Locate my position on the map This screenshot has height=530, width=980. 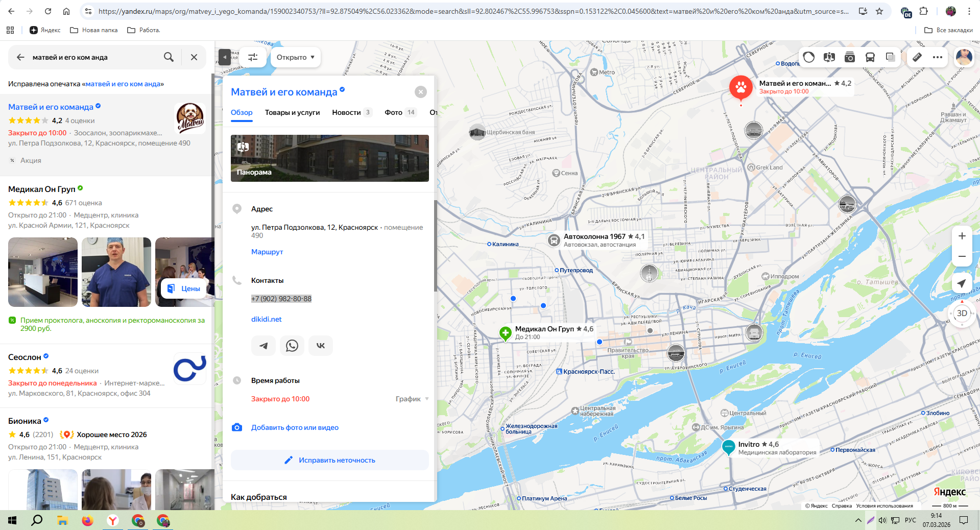[962, 283]
